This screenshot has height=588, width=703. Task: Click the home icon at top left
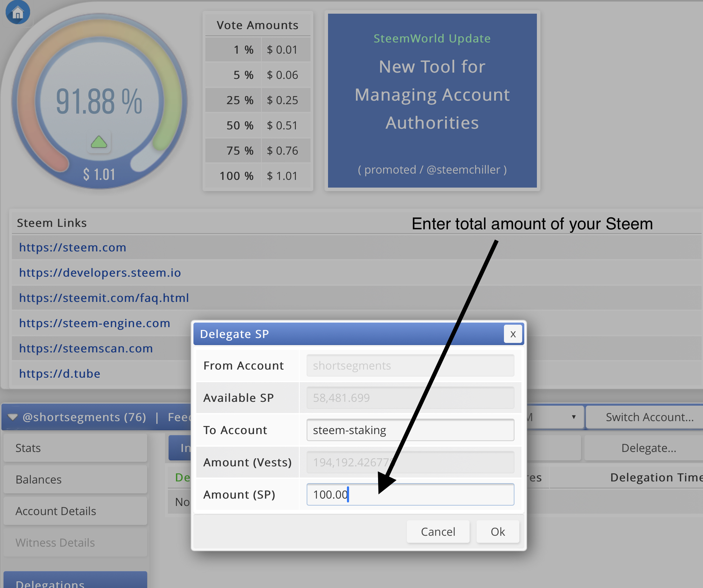click(x=18, y=13)
